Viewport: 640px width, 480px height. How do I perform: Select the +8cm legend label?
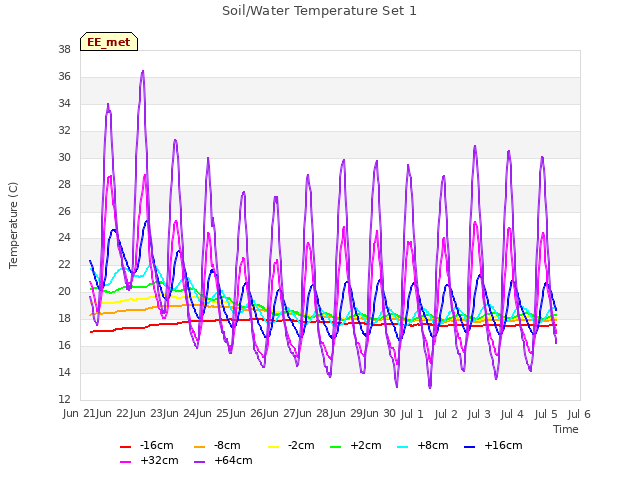[x=433, y=445]
